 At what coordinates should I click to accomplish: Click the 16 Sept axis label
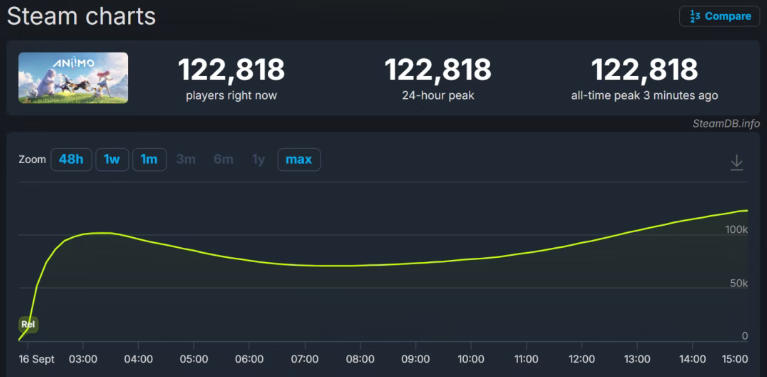(x=37, y=359)
